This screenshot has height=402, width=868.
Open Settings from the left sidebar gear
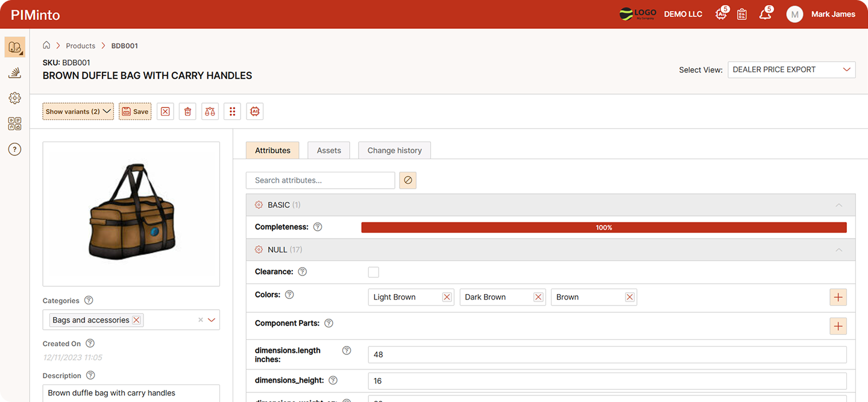click(14, 98)
